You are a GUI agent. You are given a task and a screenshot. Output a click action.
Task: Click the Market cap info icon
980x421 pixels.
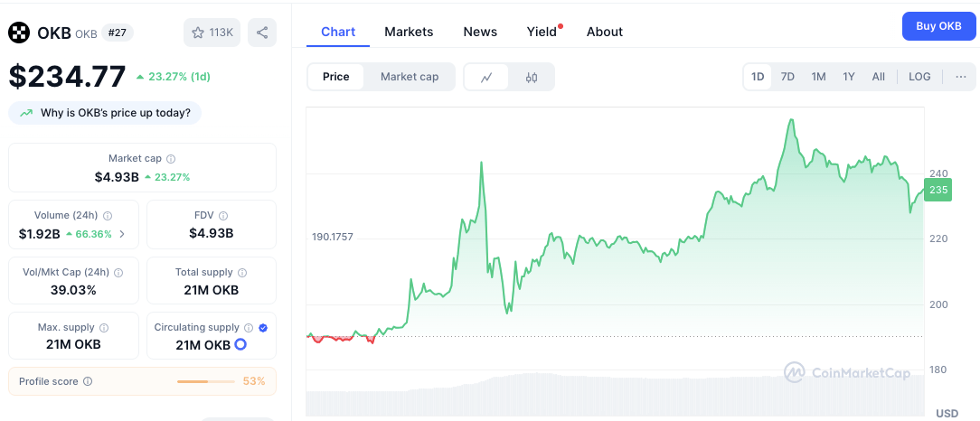click(171, 159)
